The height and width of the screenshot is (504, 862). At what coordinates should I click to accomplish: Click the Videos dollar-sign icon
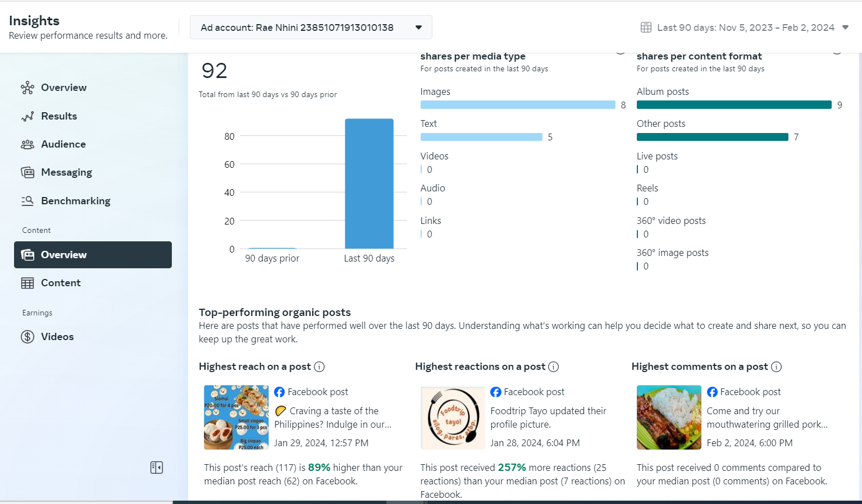pyautogui.click(x=28, y=337)
